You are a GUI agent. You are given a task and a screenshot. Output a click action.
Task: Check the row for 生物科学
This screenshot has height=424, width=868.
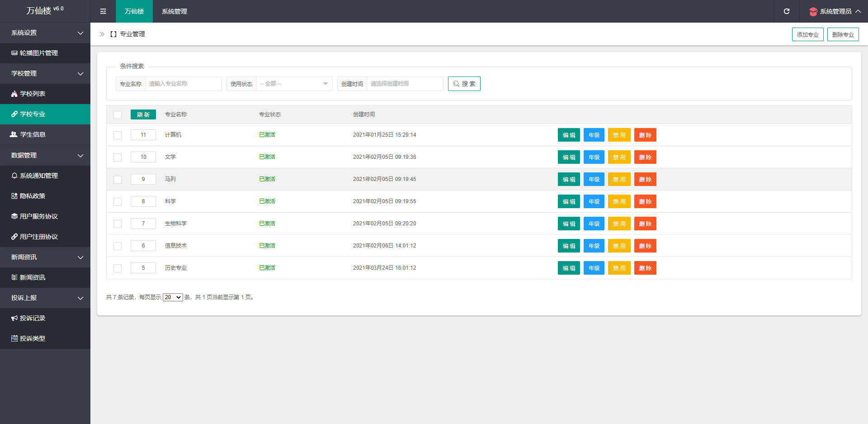(118, 224)
